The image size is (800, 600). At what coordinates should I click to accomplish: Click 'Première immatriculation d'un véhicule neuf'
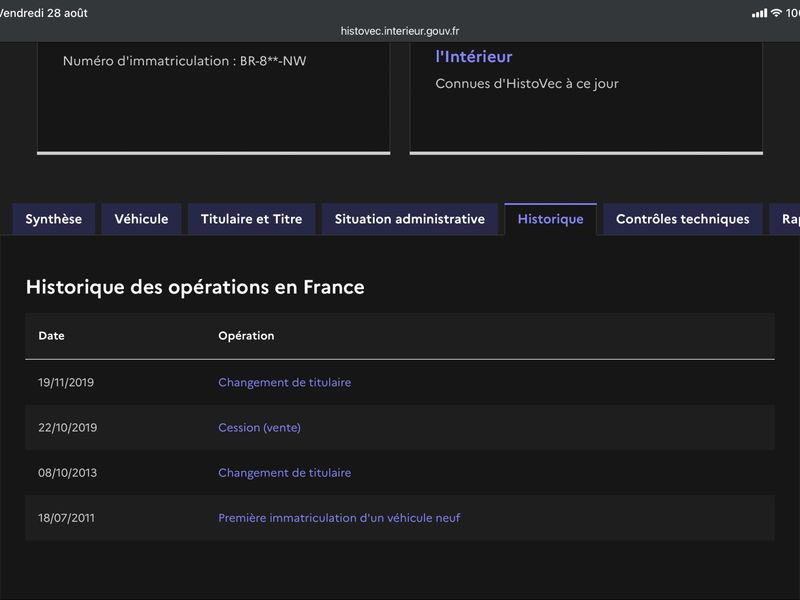339,518
